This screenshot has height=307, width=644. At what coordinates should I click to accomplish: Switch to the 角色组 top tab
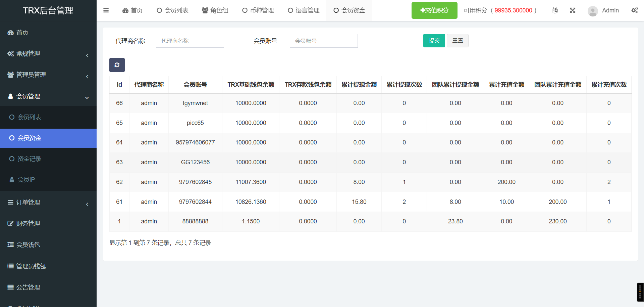click(215, 10)
